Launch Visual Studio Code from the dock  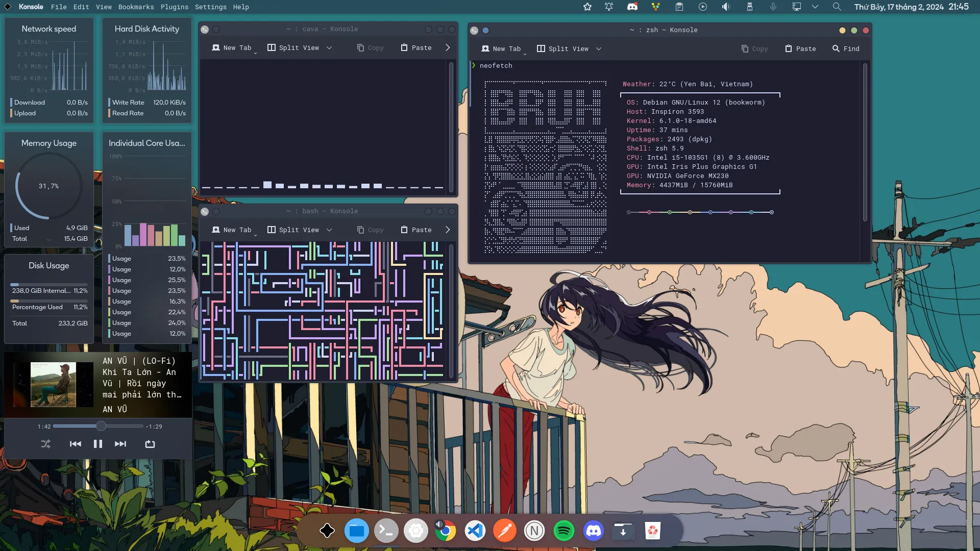point(475,531)
